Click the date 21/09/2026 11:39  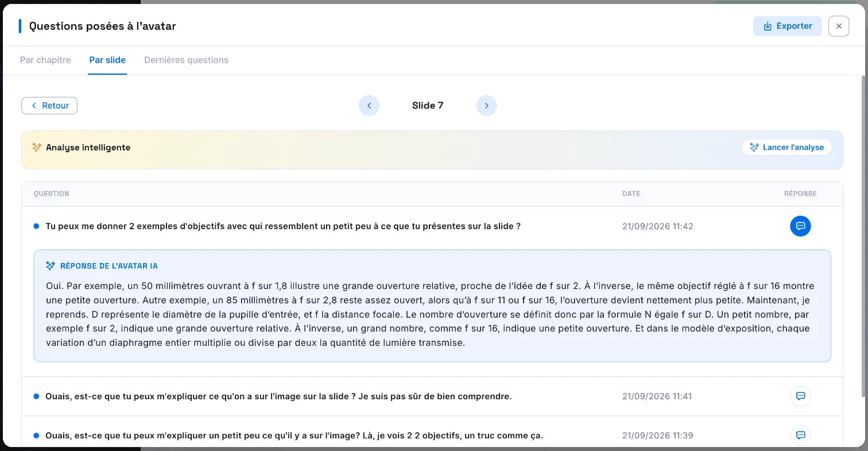[658, 435]
